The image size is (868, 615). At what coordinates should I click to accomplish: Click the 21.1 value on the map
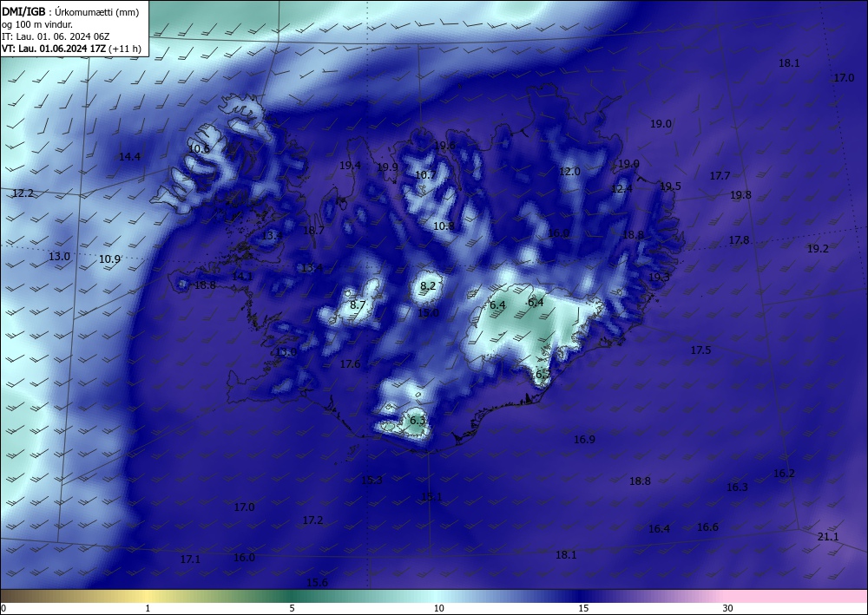(x=828, y=536)
